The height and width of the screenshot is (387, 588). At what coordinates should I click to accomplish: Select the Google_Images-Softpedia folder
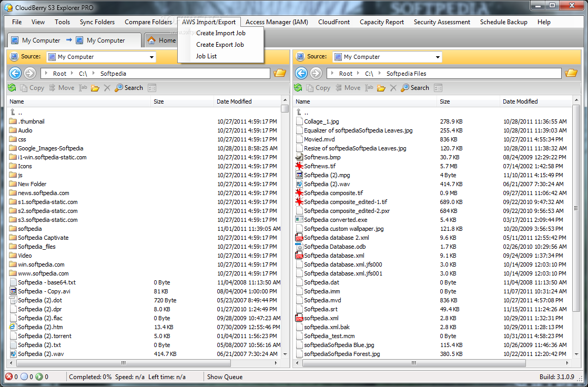tap(50, 148)
